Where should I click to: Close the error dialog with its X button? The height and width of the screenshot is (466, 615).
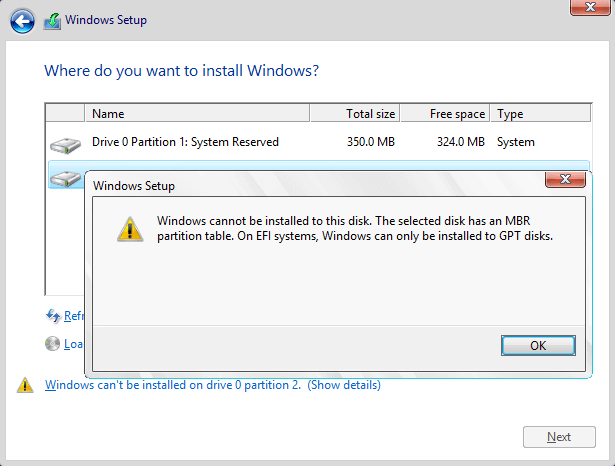click(564, 179)
